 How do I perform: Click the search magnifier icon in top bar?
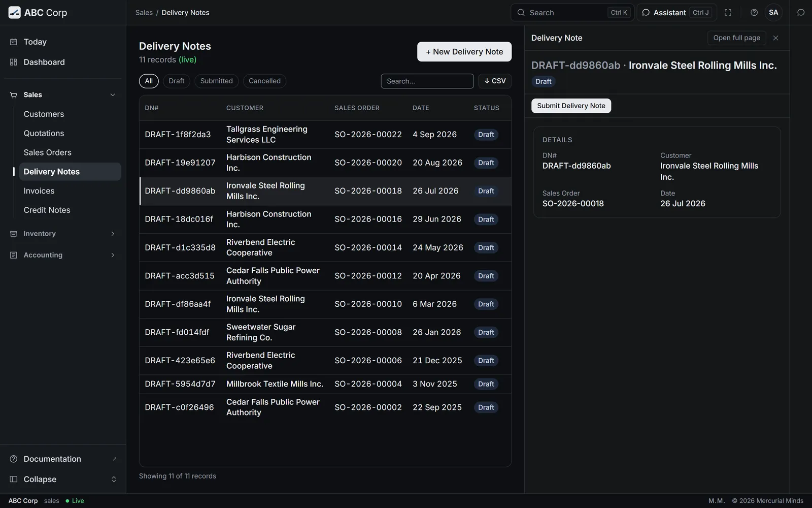click(x=521, y=13)
